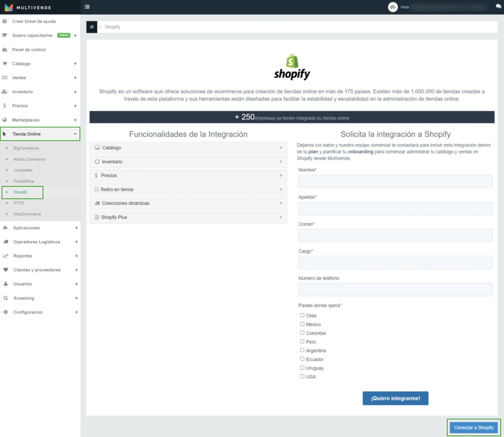Focus the Apellido input field
504x437 pixels.
pos(395,208)
